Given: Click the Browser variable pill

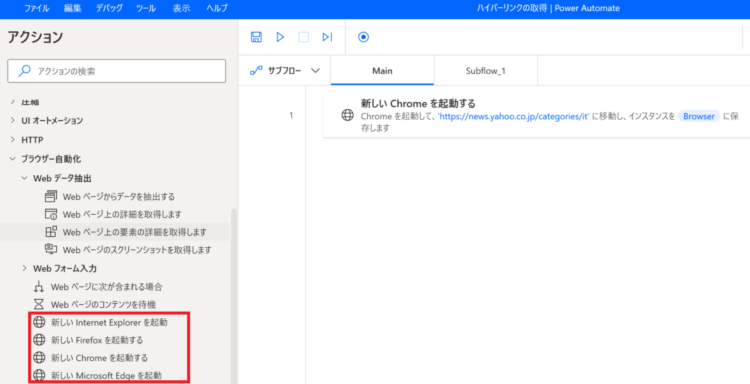Looking at the screenshot, I should [x=699, y=116].
